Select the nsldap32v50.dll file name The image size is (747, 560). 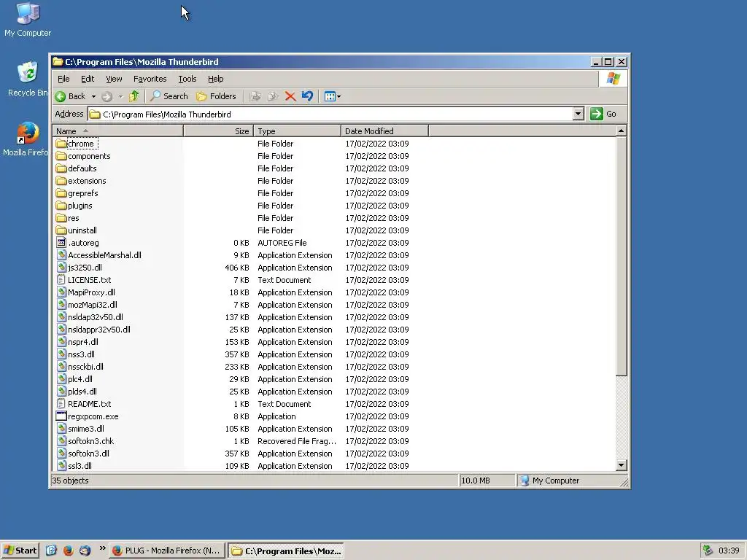click(96, 317)
